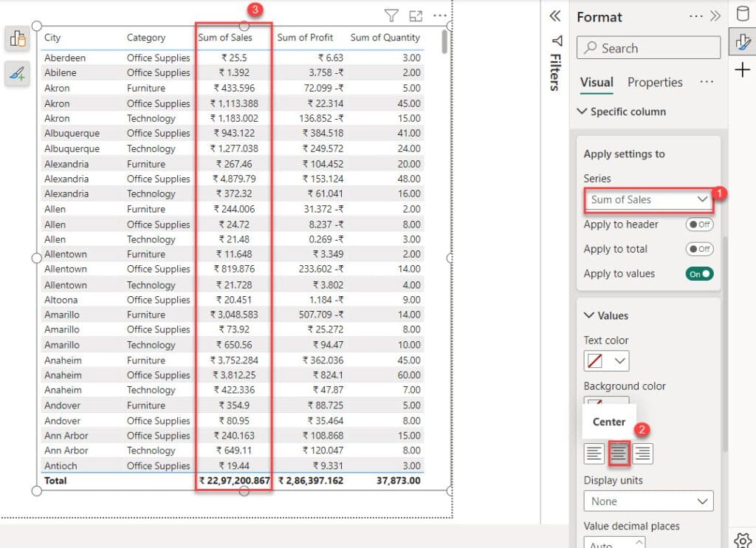This screenshot has width=756, height=548.
Task: Align values center
Action: (619, 453)
